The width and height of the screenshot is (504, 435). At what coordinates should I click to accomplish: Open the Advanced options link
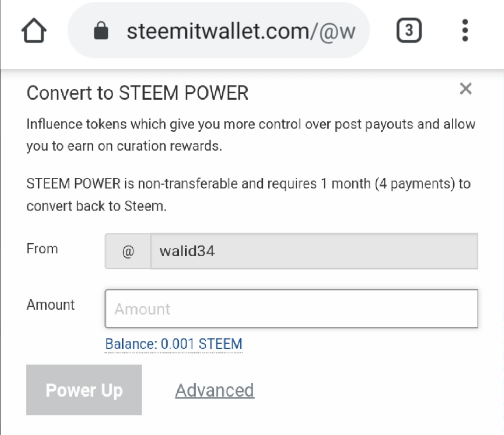click(215, 390)
